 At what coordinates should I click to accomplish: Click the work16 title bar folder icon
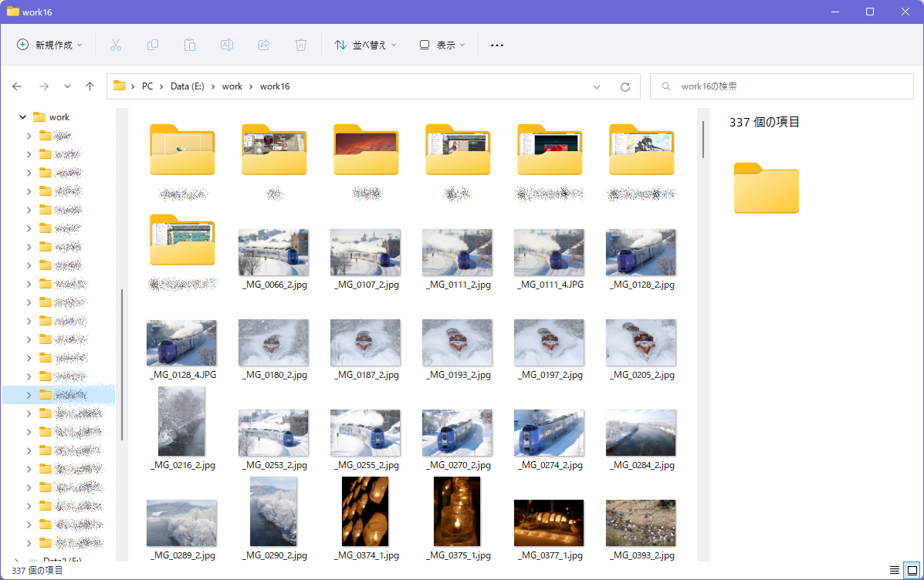pyautogui.click(x=12, y=12)
